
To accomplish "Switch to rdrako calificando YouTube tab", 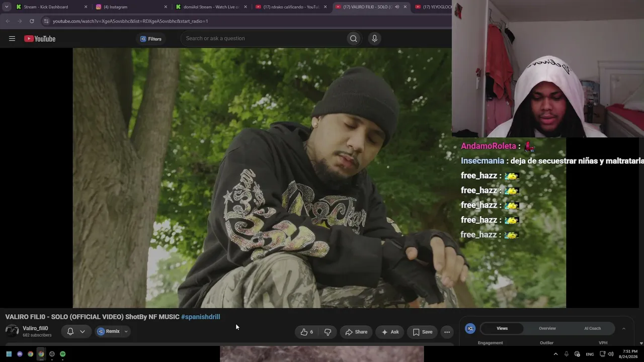I will coord(291,7).
